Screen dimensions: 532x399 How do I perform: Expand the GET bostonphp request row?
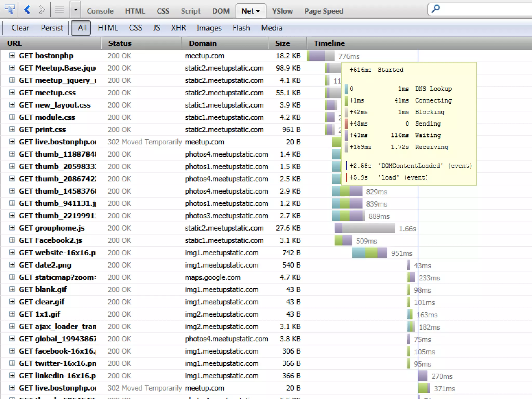coord(12,55)
